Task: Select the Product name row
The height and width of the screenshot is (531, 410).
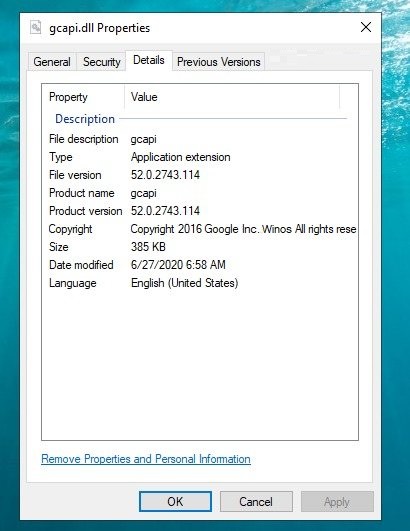Action: click(x=200, y=193)
